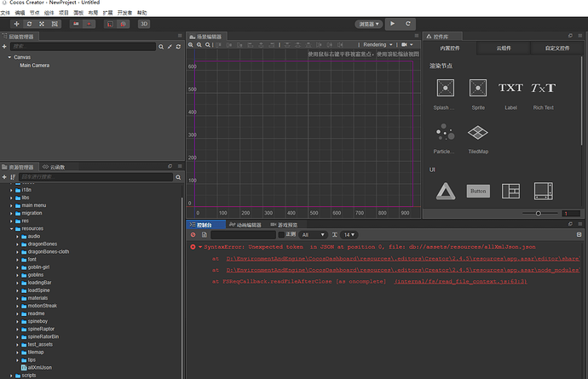Screen dimensions: 588x379
Task: Click the plus icon in 资源管理器 panel
Action: [x=4, y=177]
